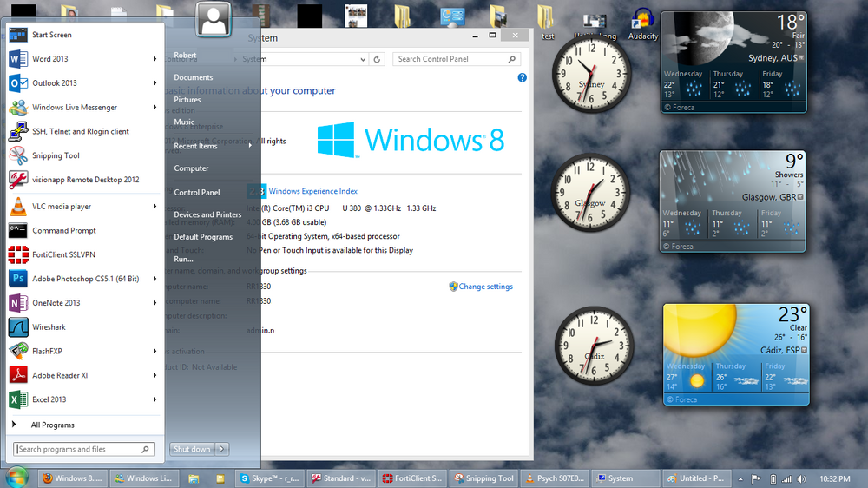Click the Sydney clock gadget
This screenshot has width=868, height=488.
click(591, 74)
